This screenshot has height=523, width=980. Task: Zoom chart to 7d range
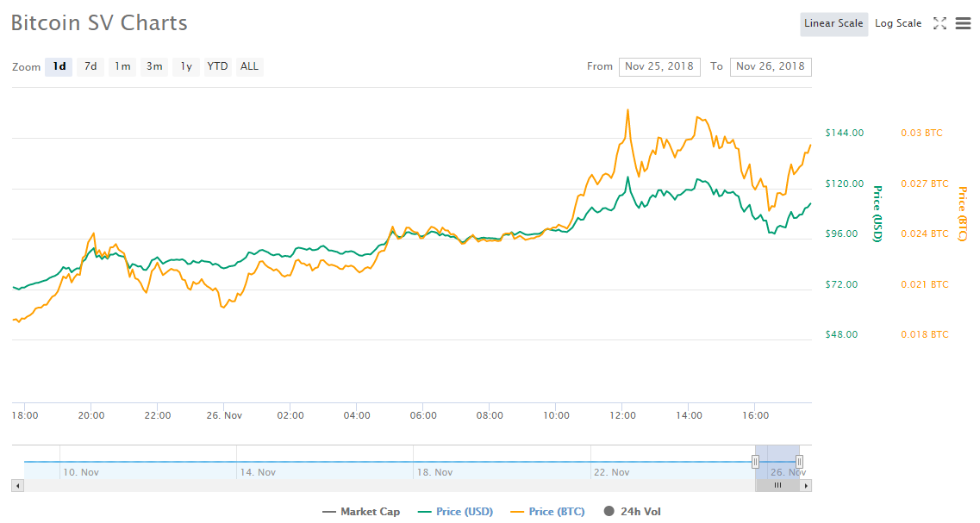click(90, 66)
